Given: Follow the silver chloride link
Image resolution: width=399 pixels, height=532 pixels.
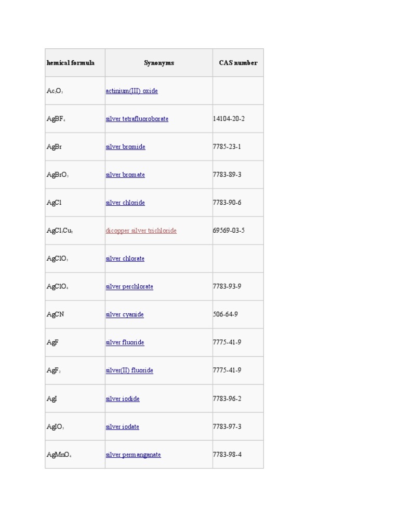Looking at the screenshot, I should click(x=125, y=203).
